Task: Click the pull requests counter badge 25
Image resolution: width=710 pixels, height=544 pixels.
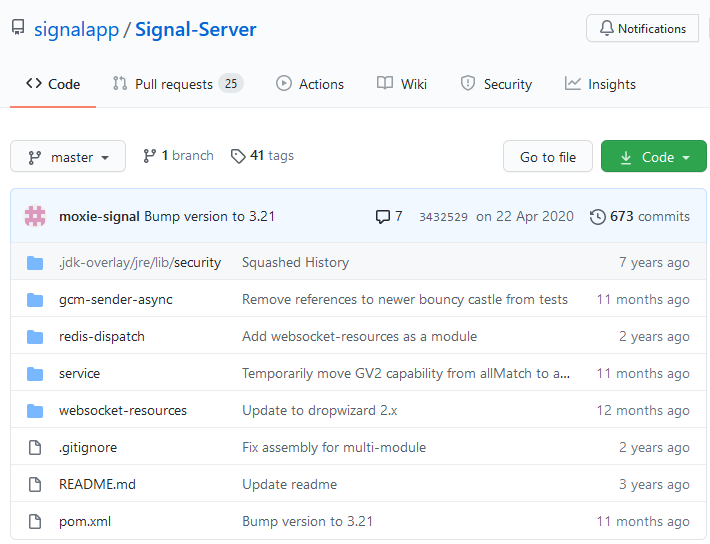Action: [x=231, y=84]
